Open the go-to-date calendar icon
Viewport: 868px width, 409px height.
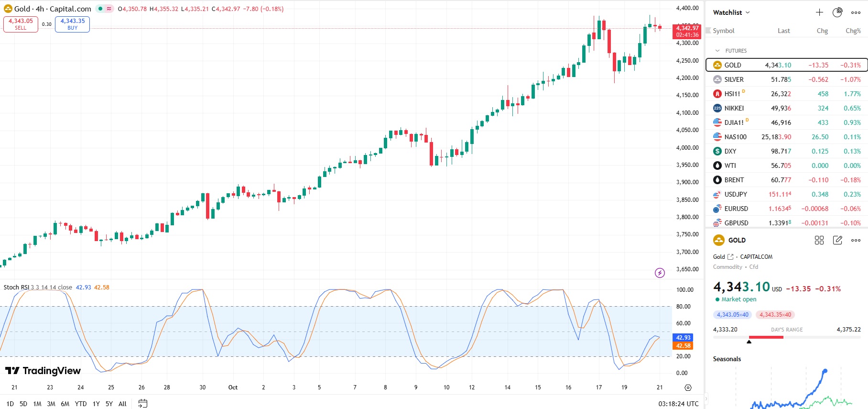click(x=142, y=404)
